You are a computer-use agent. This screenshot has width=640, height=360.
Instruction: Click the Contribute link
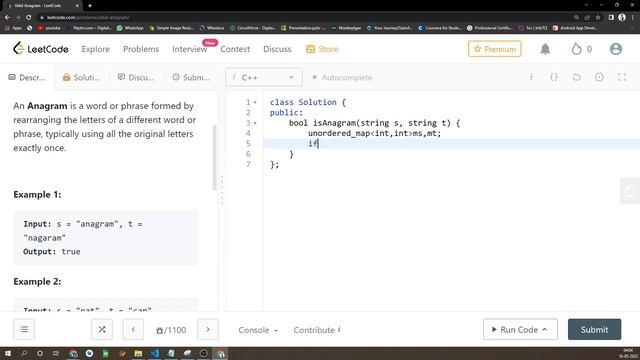tap(317, 330)
